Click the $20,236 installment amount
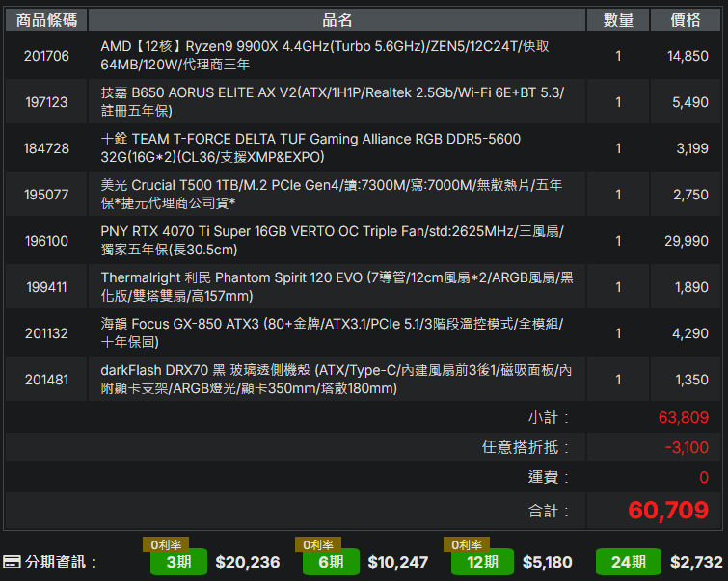The image size is (728, 581). pyautogui.click(x=248, y=562)
